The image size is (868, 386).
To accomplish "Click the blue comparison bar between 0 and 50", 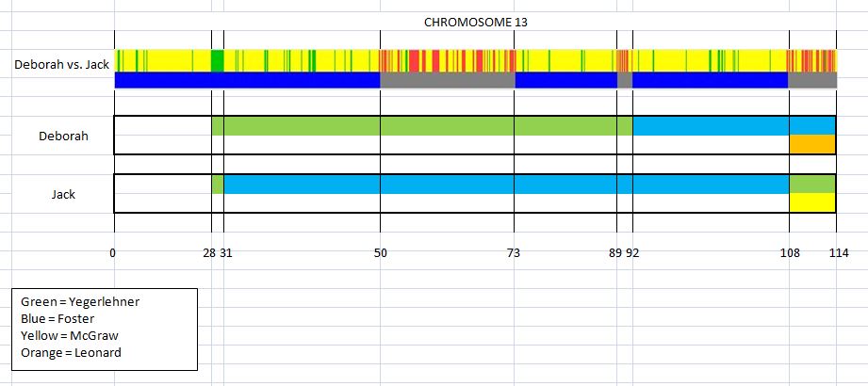I will [x=247, y=81].
